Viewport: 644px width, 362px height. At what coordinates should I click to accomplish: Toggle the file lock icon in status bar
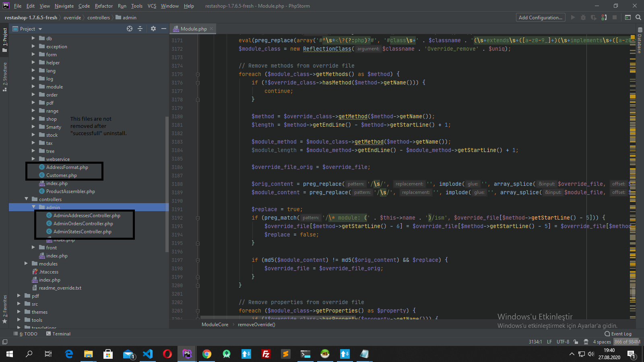576,341
